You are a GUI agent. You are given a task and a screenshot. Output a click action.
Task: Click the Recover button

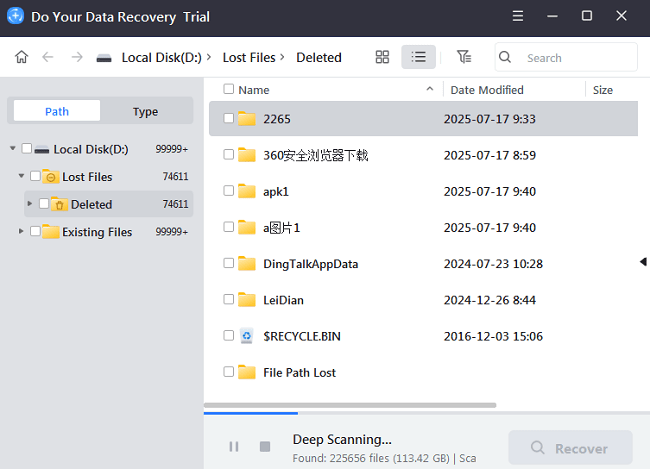point(570,448)
